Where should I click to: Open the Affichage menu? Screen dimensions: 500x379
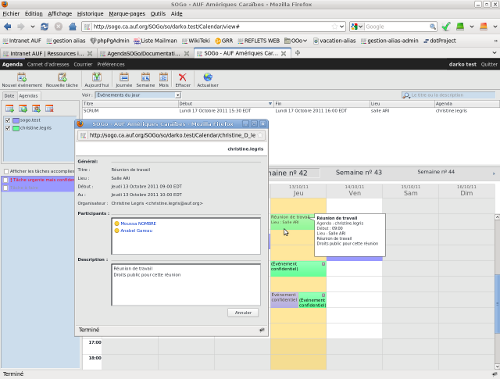point(60,14)
